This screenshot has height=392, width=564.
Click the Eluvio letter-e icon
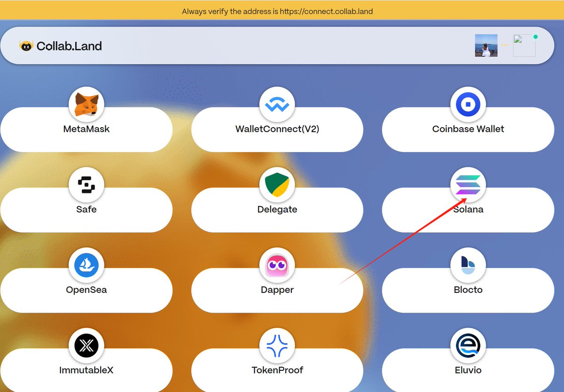coord(468,346)
